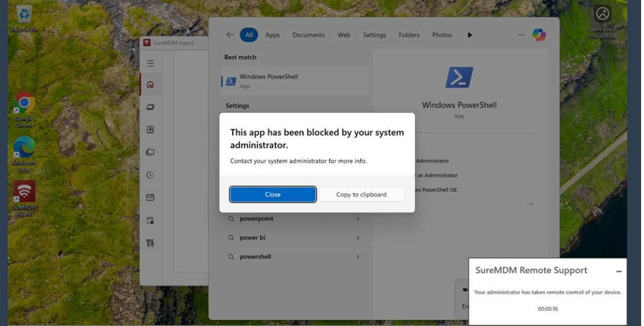Open the SureMDM Agent hamburger menu
The width and height of the screenshot is (644, 326).
coord(150,63)
